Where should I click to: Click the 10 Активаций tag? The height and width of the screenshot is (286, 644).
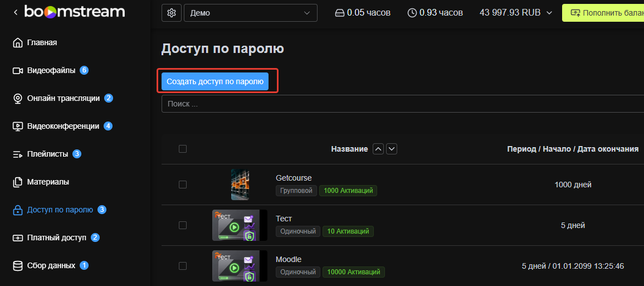point(348,231)
